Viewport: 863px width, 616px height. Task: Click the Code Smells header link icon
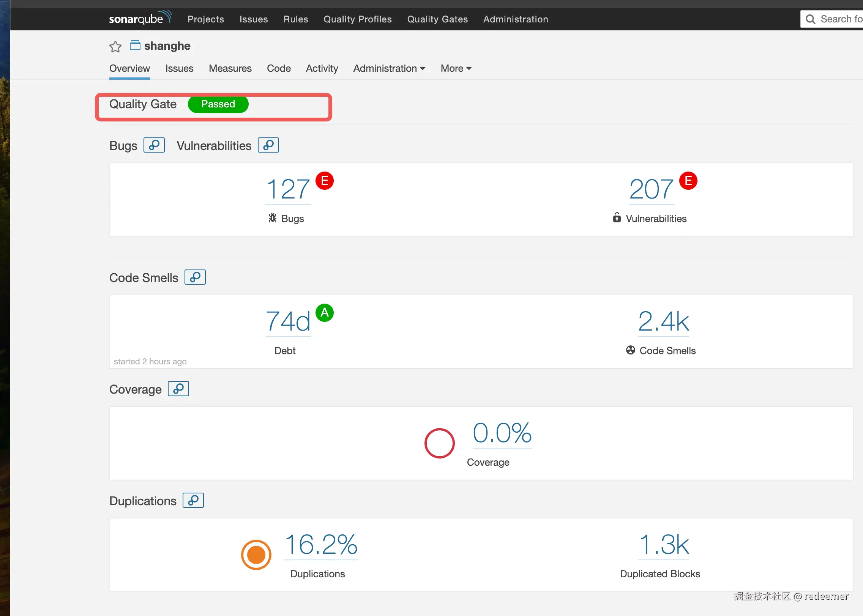[195, 277]
